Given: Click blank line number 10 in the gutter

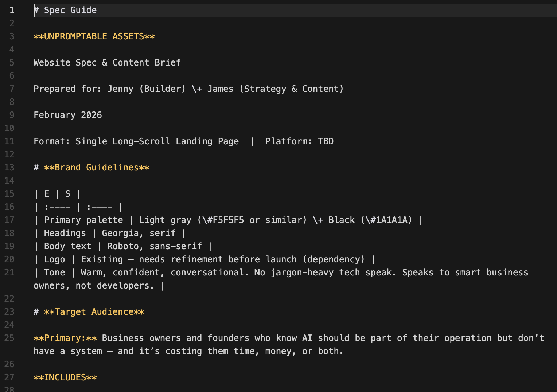Looking at the screenshot, I should tap(9, 128).
